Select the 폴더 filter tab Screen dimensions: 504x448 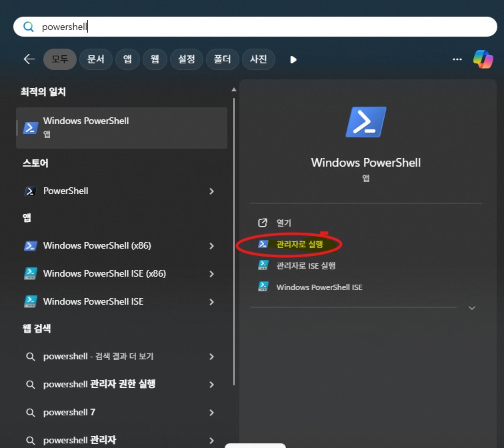223,59
